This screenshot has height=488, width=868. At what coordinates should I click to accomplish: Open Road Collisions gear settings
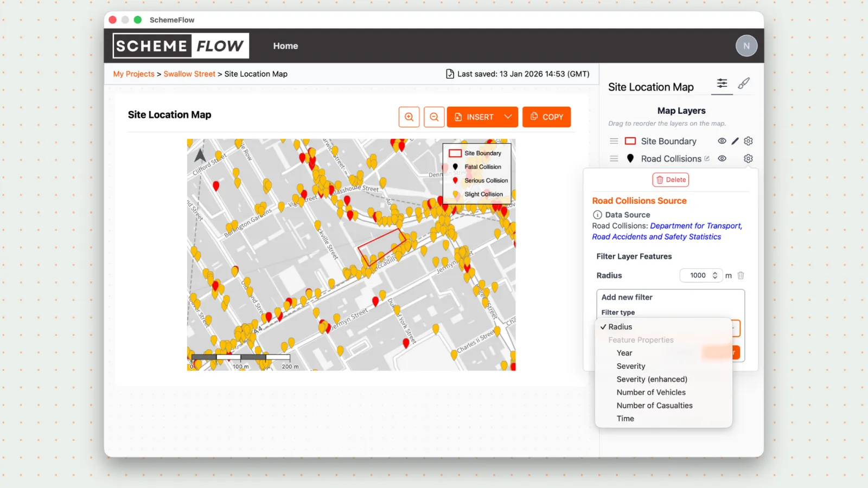748,158
